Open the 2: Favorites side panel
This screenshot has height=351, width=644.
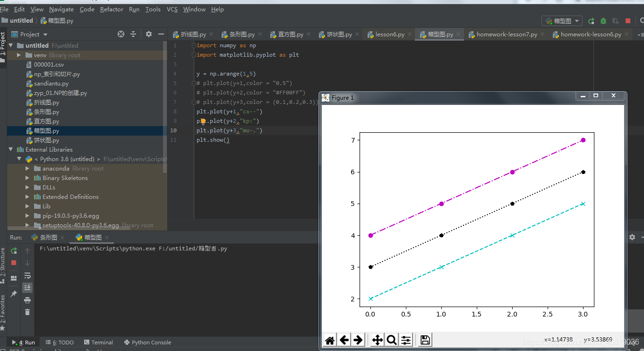tap(3, 312)
